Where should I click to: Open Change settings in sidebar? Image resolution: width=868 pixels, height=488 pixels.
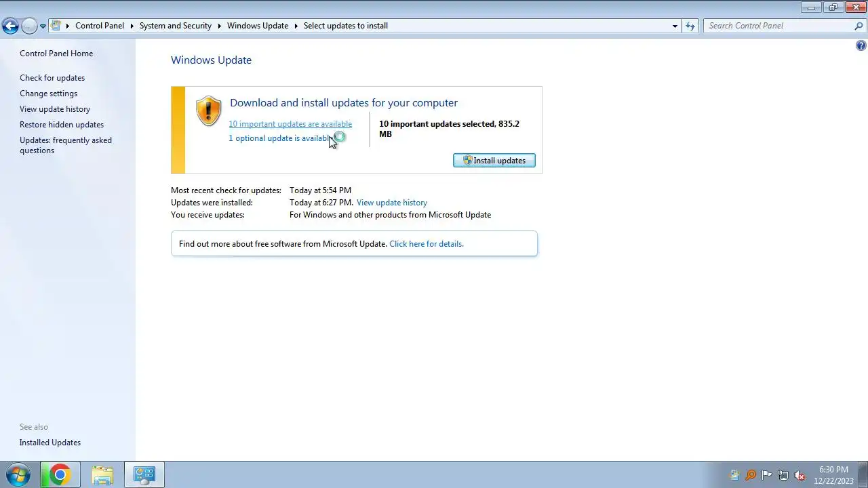(x=48, y=94)
